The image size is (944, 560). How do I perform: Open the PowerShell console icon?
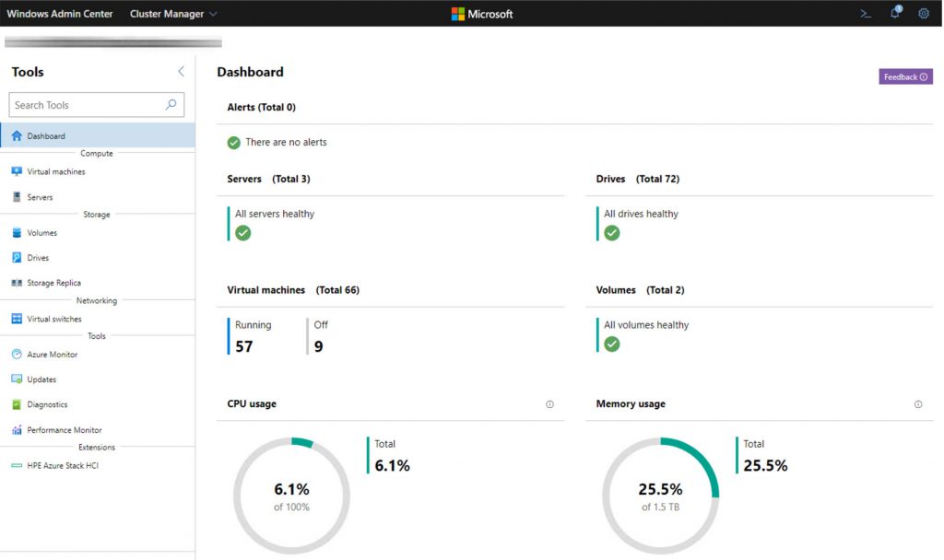866,13
